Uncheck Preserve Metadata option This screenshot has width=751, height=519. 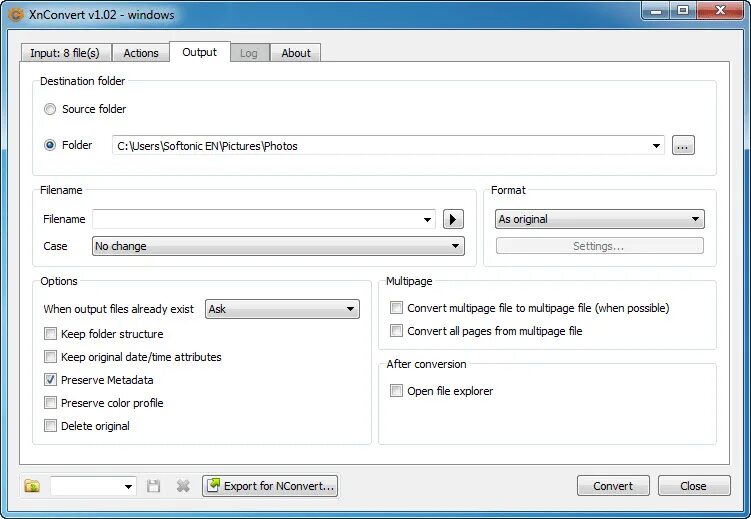pos(50,380)
